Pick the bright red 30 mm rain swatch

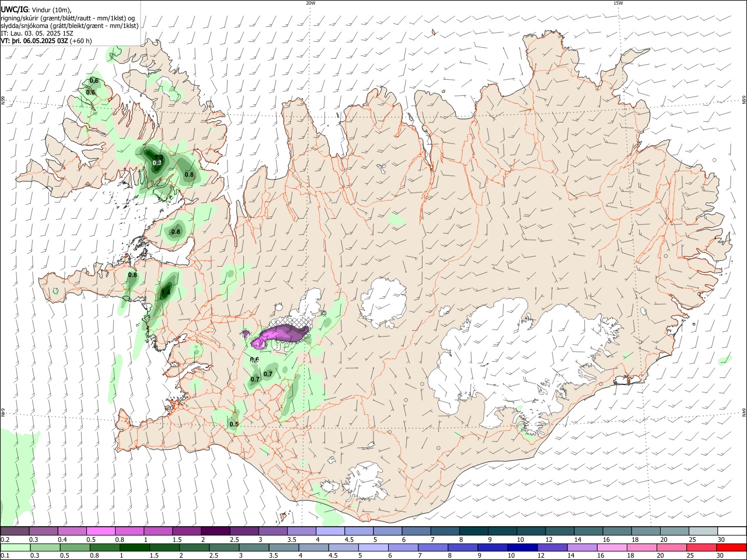731,547
